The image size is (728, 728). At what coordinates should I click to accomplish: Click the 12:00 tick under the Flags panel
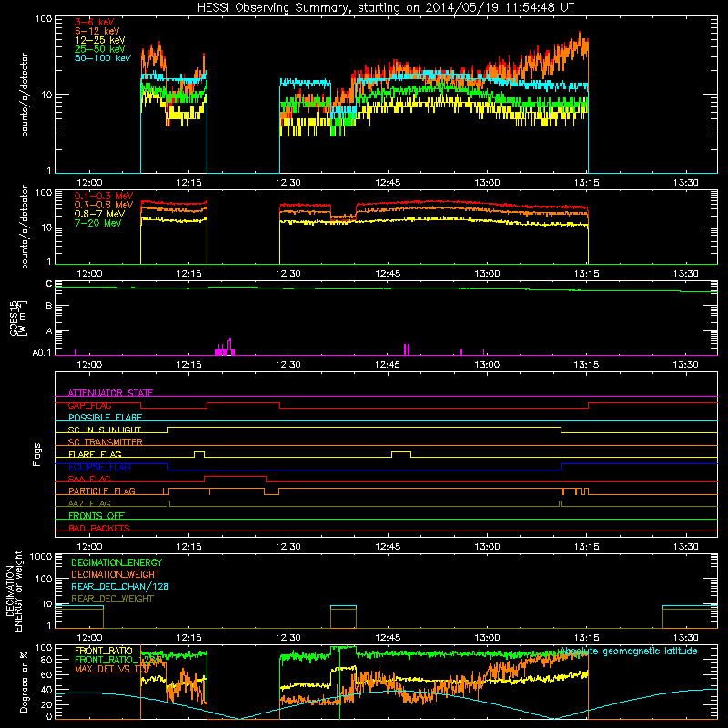click(89, 547)
